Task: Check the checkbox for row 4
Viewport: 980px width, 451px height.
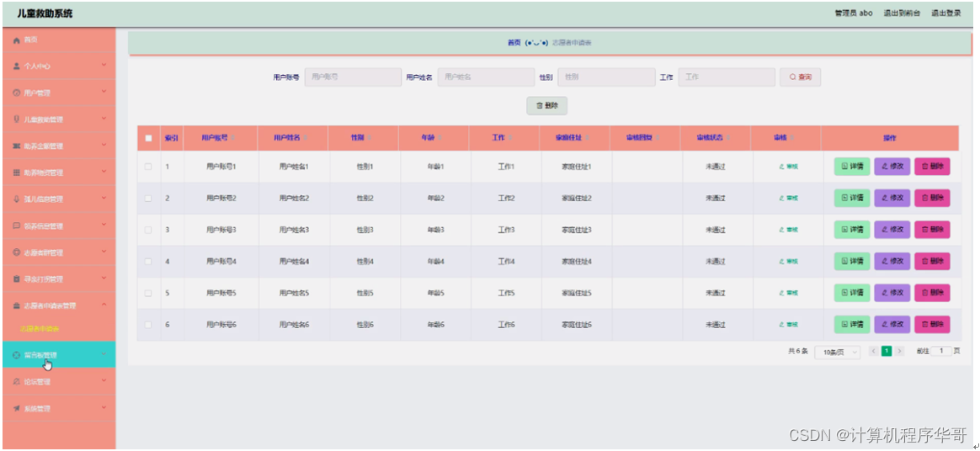Action: [148, 261]
